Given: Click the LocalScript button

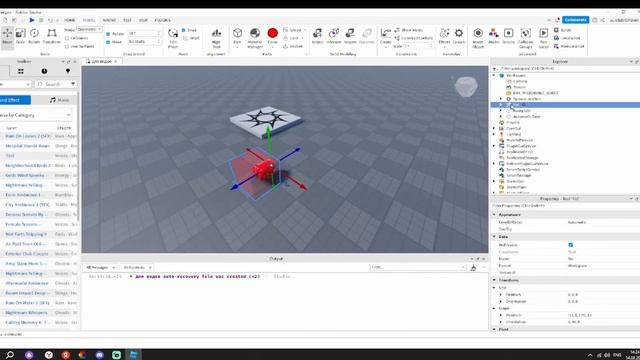Looking at the screenshot, I should point(567,38).
